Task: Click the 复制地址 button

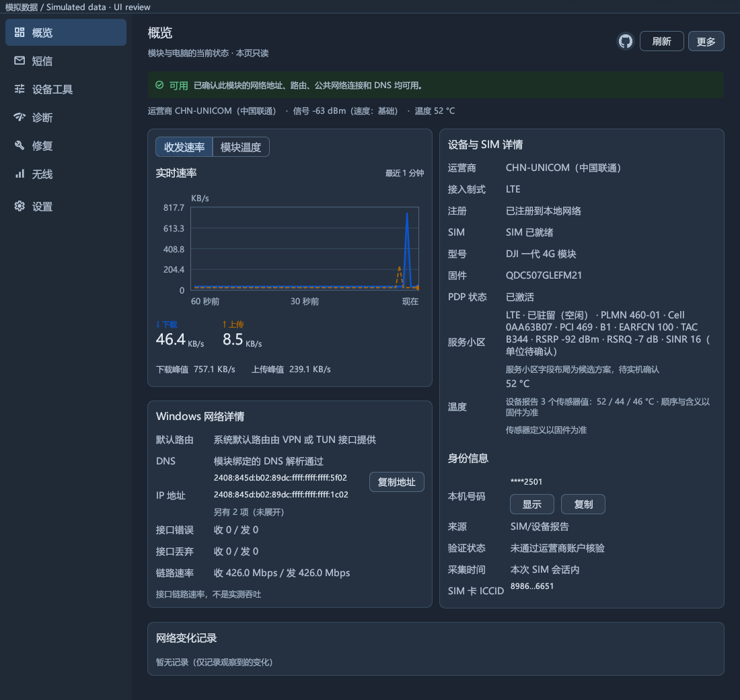Action: (396, 482)
